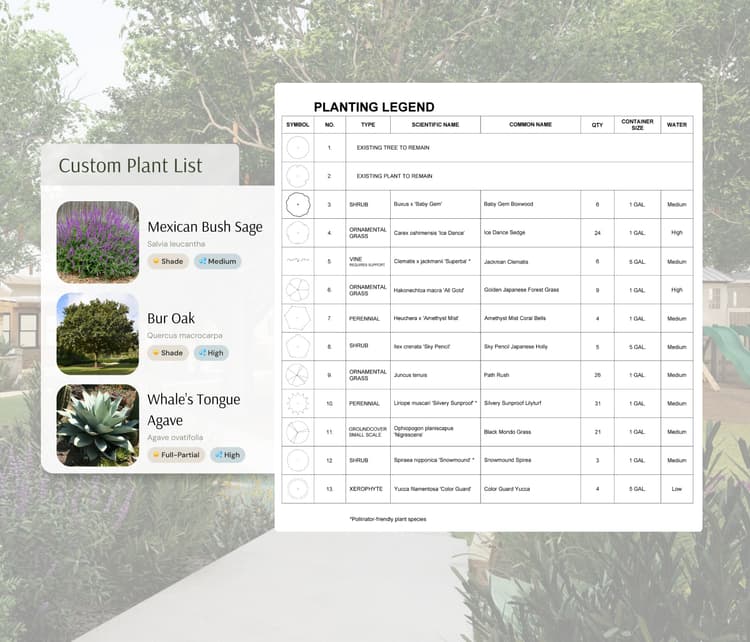Click the Container Size column header
The image size is (750, 642).
tap(637, 125)
